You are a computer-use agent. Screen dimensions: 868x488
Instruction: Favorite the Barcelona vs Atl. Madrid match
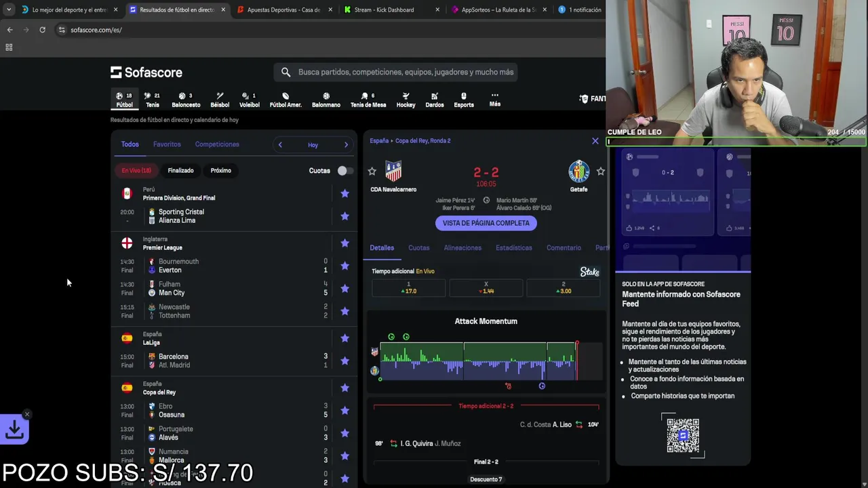pyautogui.click(x=344, y=361)
